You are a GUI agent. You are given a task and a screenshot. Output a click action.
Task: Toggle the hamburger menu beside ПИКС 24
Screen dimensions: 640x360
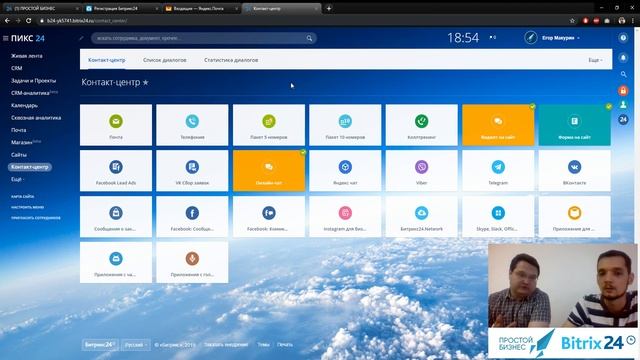point(5,38)
